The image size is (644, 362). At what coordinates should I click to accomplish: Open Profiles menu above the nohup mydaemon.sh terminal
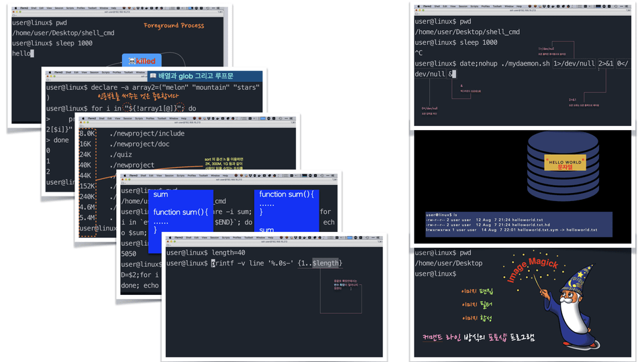(486, 6)
